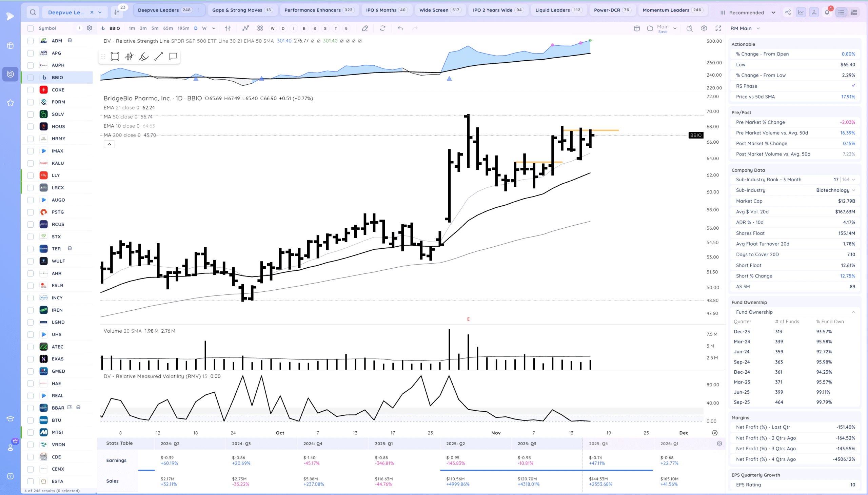Open chart settings gear in toolbar

click(704, 28)
